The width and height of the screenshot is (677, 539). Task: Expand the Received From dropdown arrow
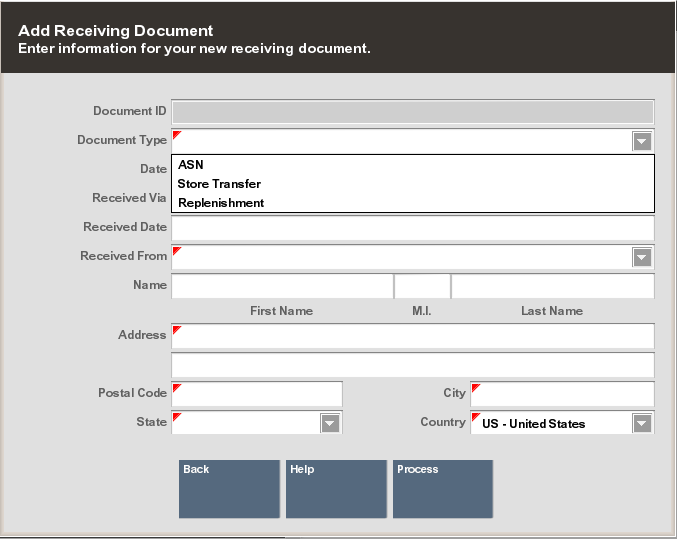click(642, 257)
